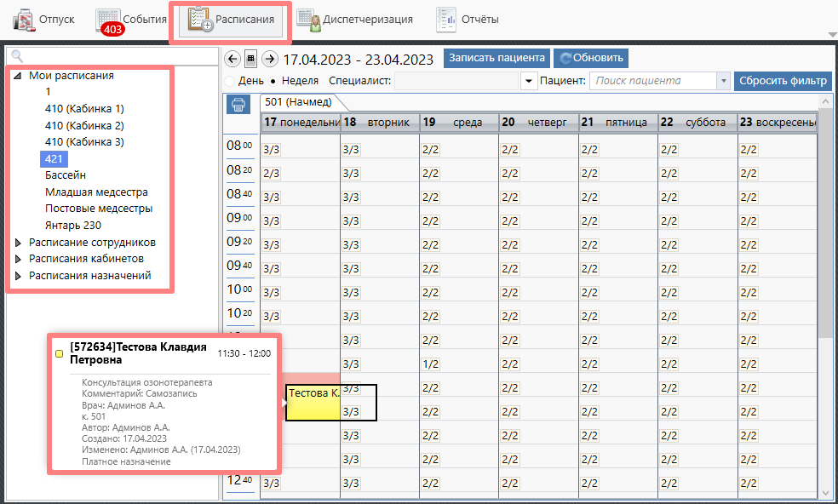Image resolution: width=838 pixels, height=504 pixels.
Task: Click the Сбросить фильтр button
Action: [783, 81]
